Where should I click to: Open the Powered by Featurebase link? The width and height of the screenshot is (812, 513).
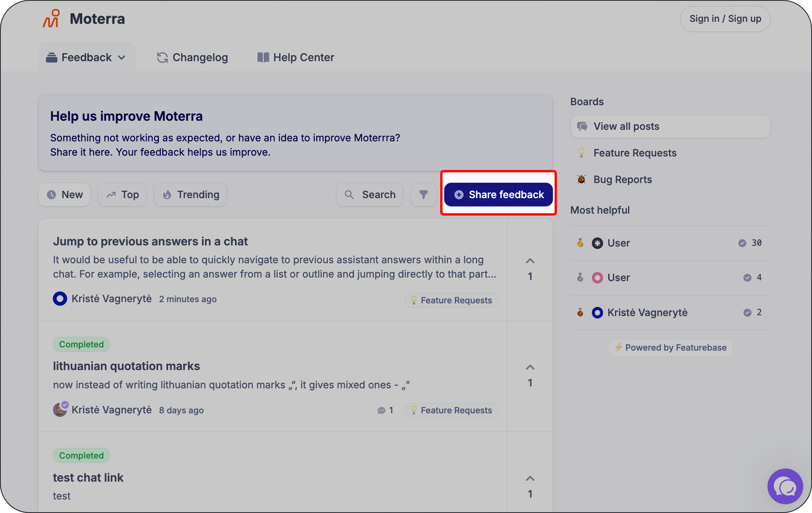[671, 347]
